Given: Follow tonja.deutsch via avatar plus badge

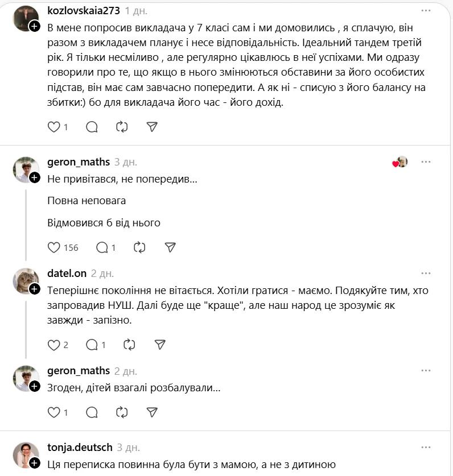Looking at the screenshot, I should [35, 463].
